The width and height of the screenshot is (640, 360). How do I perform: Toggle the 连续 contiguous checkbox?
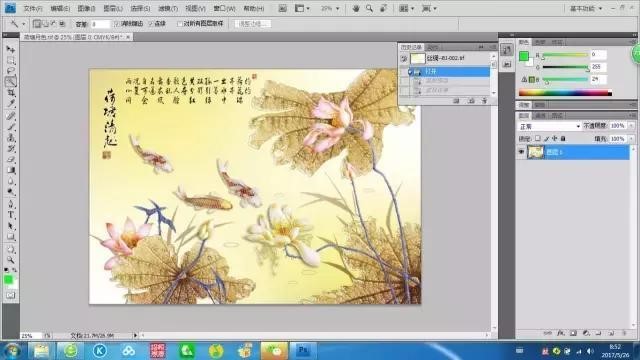[x=151, y=24]
